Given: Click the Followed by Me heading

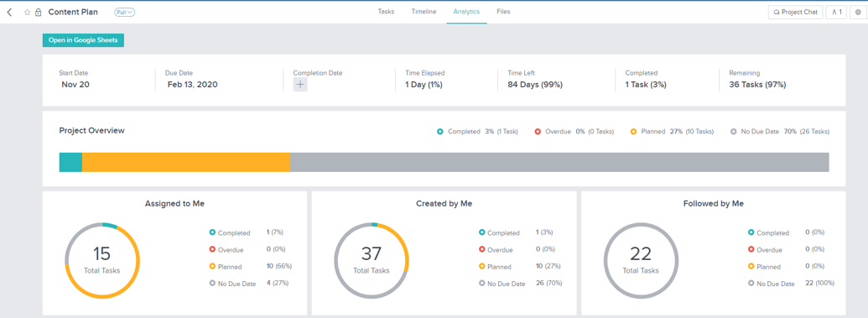Looking at the screenshot, I should (x=714, y=204).
